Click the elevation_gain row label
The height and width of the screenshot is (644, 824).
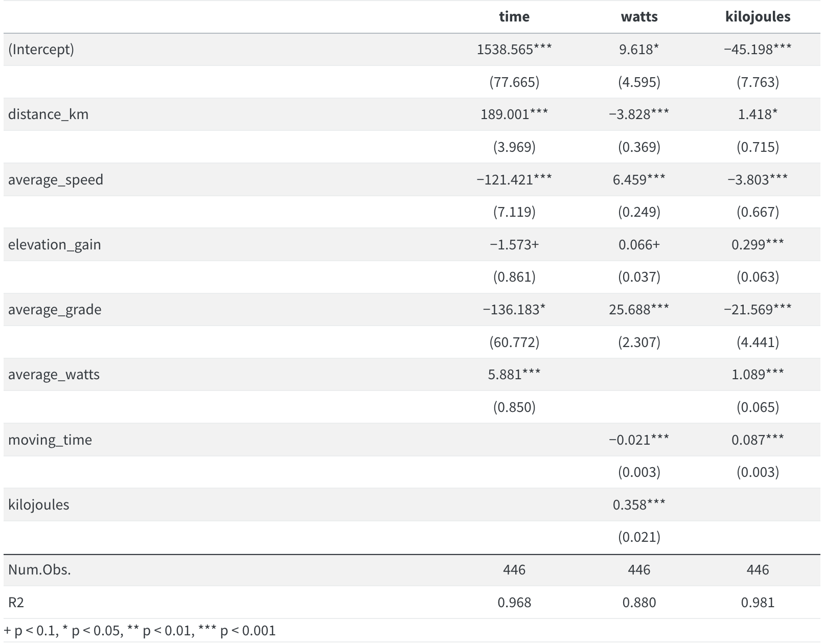coord(54,244)
